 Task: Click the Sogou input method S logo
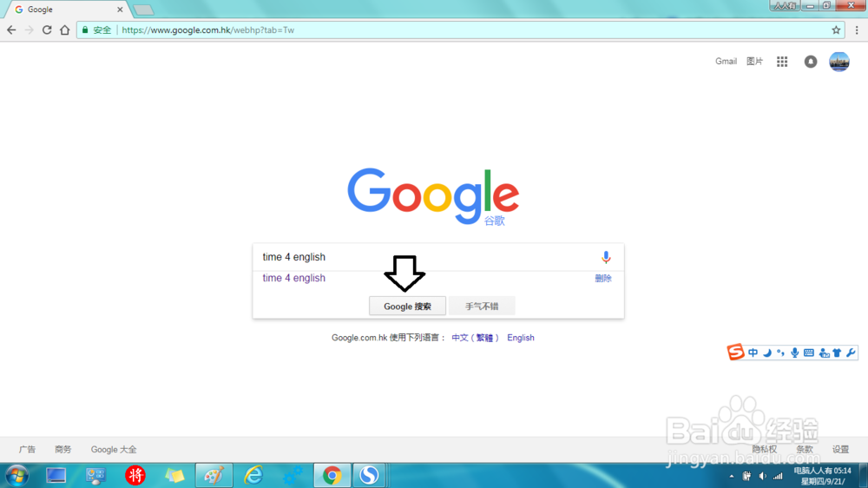(x=736, y=352)
